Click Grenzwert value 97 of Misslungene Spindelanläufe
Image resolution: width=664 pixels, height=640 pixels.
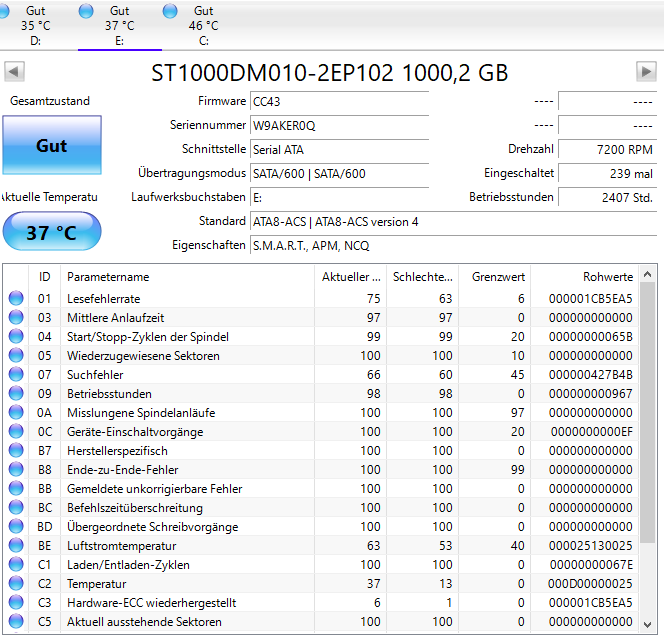[x=517, y=413]
